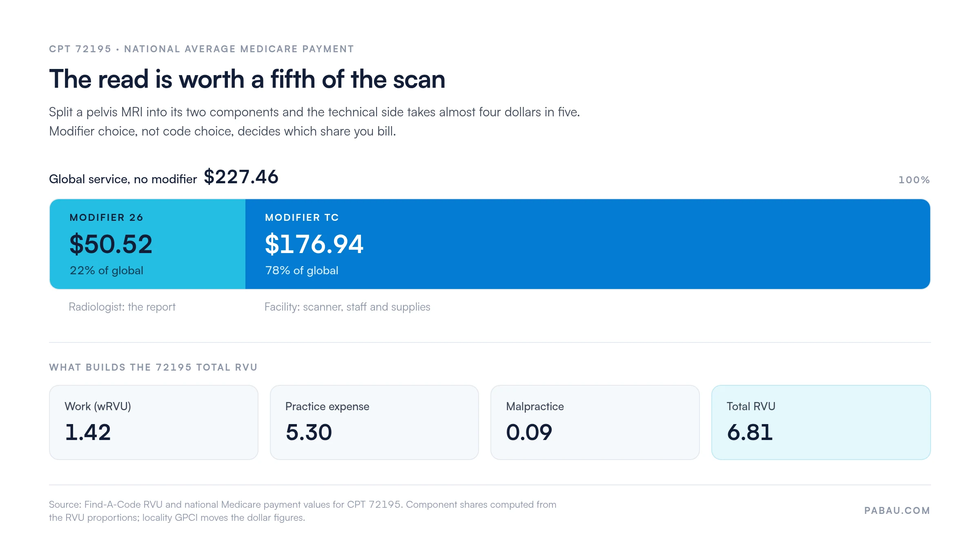Click the Modifier TC bar segment
The image size is (980, 560).
click(x=588, y=244)
